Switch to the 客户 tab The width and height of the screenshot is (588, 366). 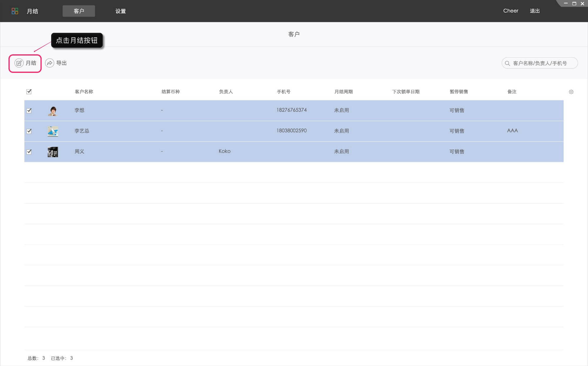pos(79,11)
